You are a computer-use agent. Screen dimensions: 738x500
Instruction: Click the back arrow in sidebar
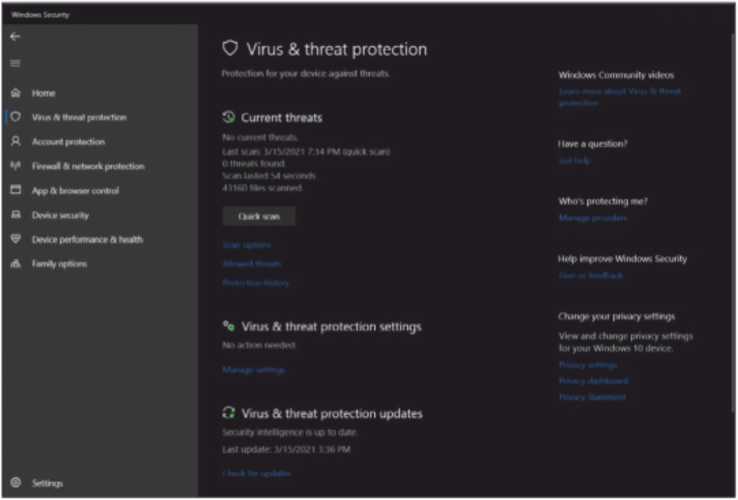15,36
